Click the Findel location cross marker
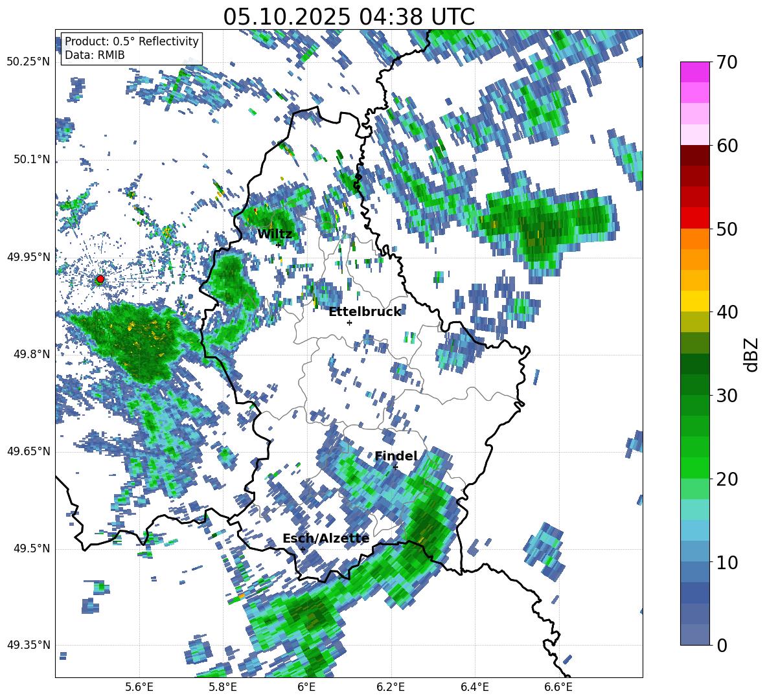 tap(395, 468)
